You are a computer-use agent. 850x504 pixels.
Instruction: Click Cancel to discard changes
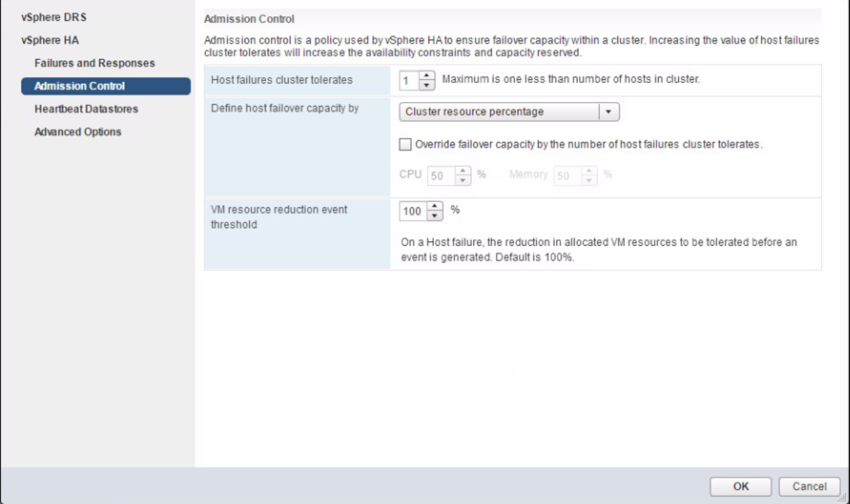(809, 487)
